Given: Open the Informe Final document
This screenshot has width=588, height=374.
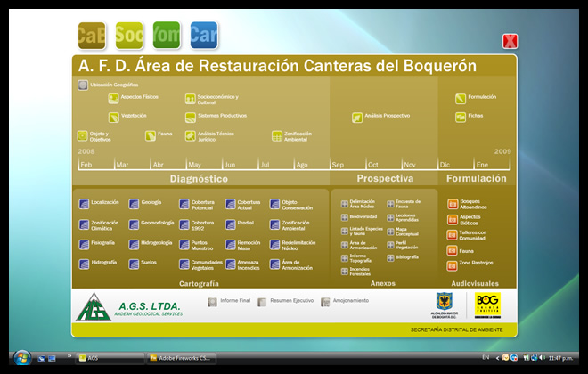Looking at the screenshot, I should tap(212, 302).
